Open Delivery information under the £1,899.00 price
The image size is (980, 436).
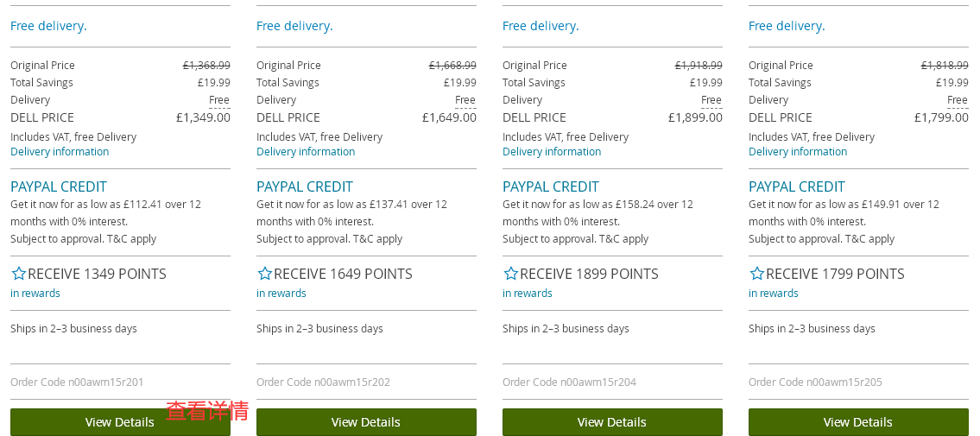point(552,152)
